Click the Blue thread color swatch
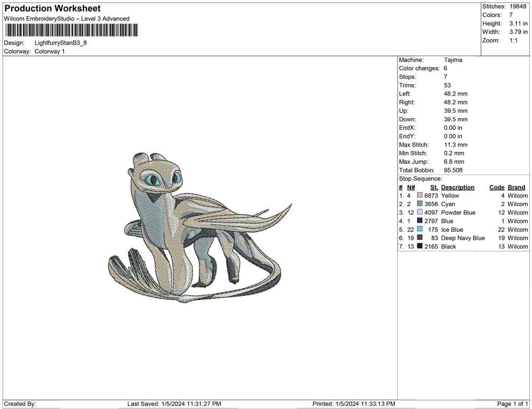 (420, 221)
